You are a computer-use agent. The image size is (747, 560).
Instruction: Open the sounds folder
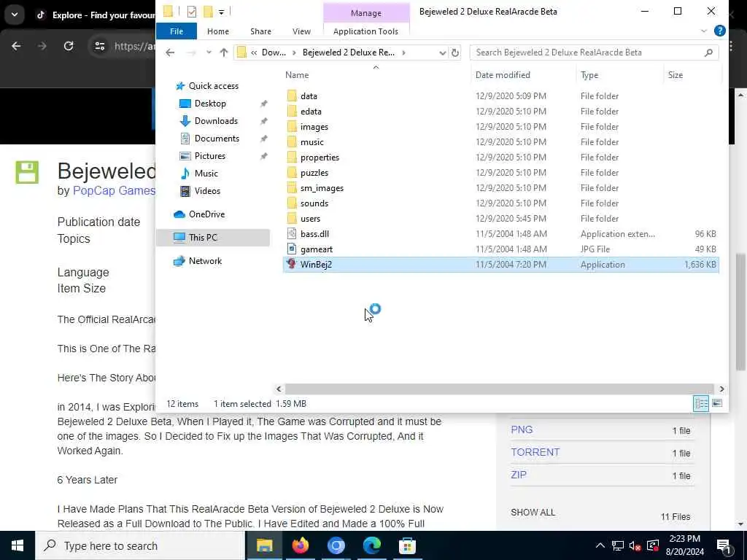(314, 203)
